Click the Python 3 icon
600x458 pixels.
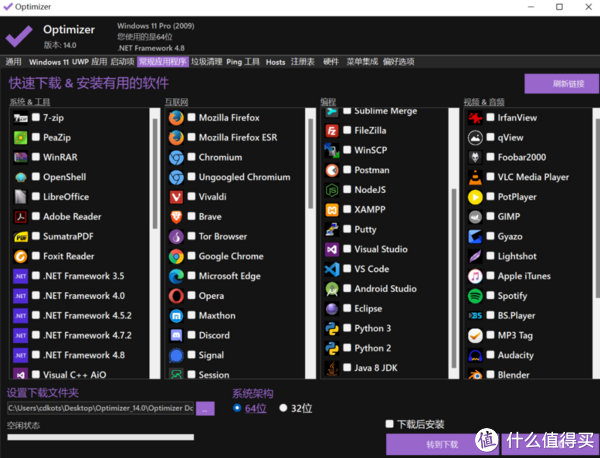332,329
